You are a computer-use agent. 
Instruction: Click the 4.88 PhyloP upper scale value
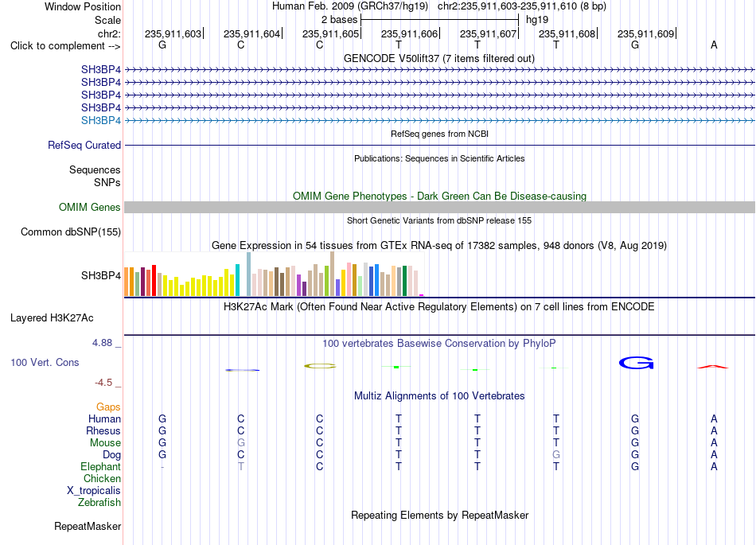pos(102,343)
